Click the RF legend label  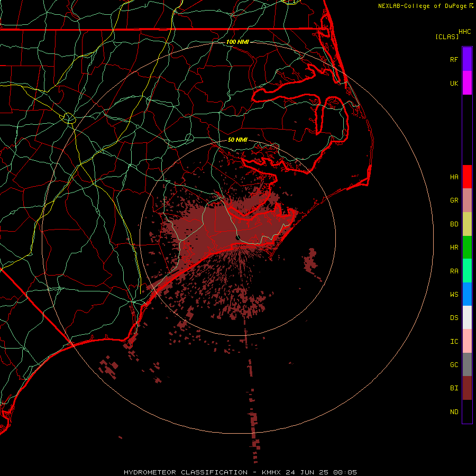click(x=454, y=59)
